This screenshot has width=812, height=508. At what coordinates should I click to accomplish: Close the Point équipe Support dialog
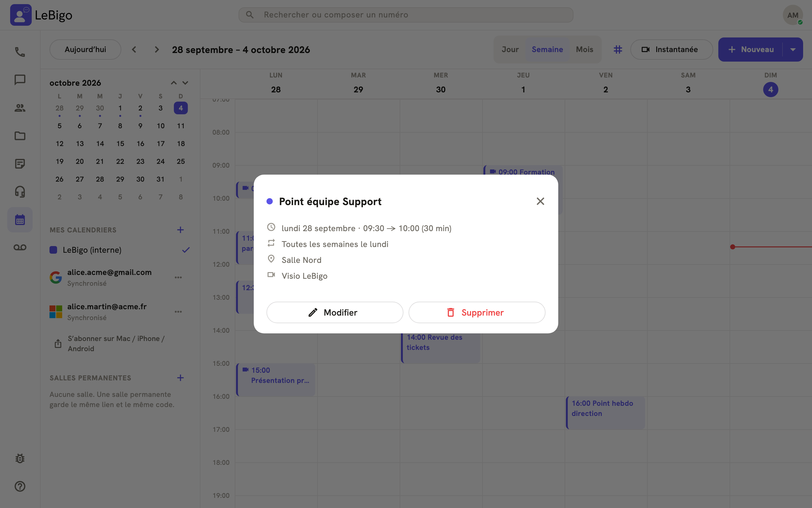(x=540, y=201)
